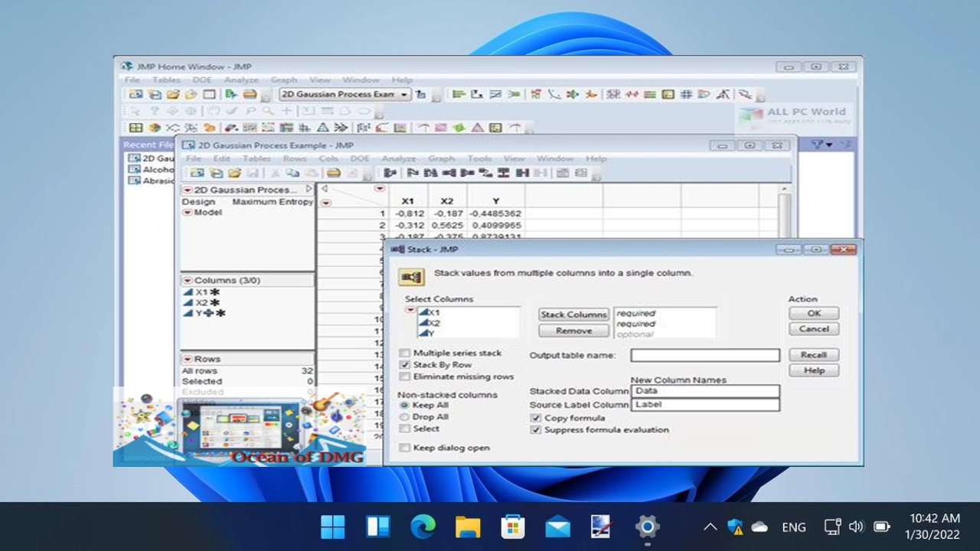This screenshot has width=980, height=551.
Task: Click the open folder icon in data table toolbar
Action: [234, 173]
